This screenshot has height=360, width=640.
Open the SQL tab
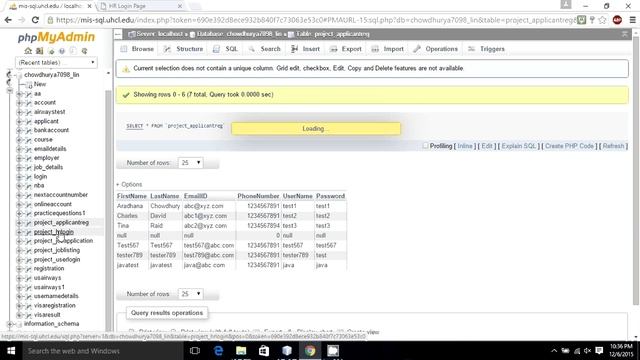(225, 49)
